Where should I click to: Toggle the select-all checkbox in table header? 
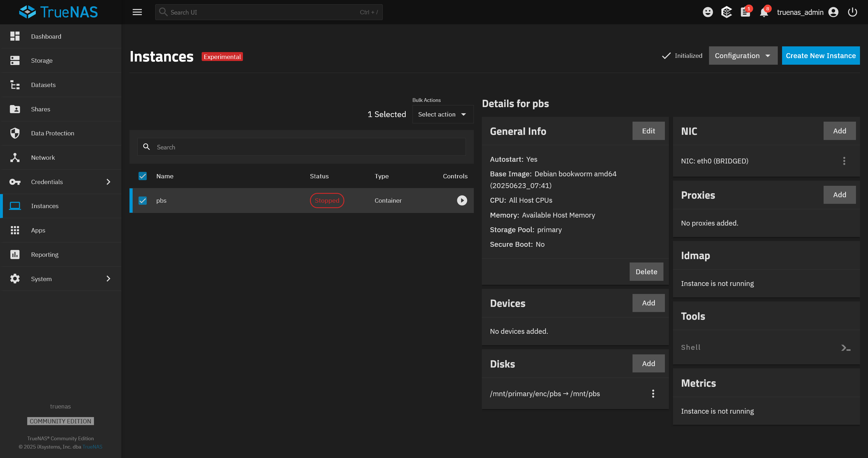[143, 176]
